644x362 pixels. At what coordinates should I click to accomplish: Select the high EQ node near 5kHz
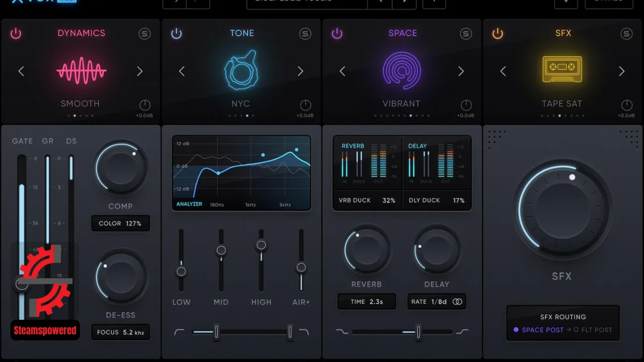pyautogui.click(x=297, y=149)
